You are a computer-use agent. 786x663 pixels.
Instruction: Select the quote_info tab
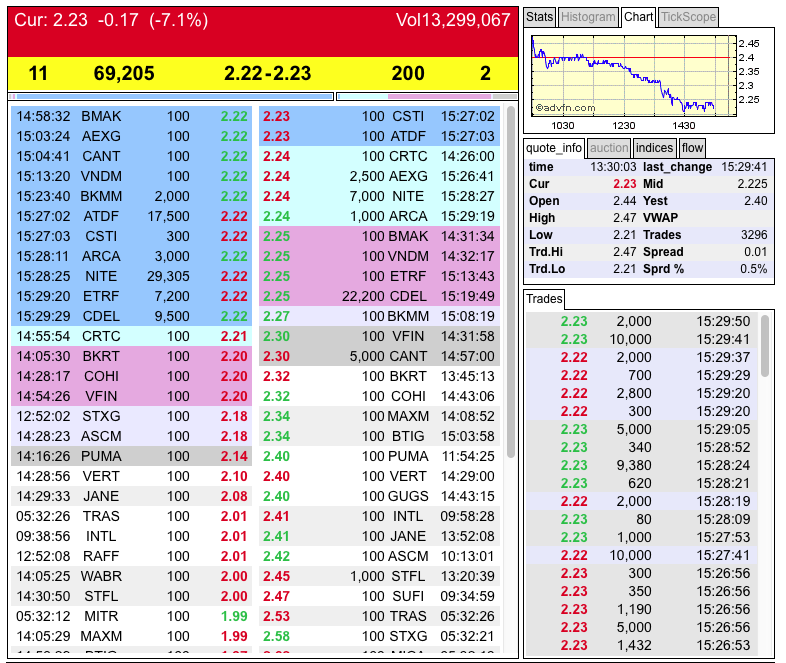553,148
